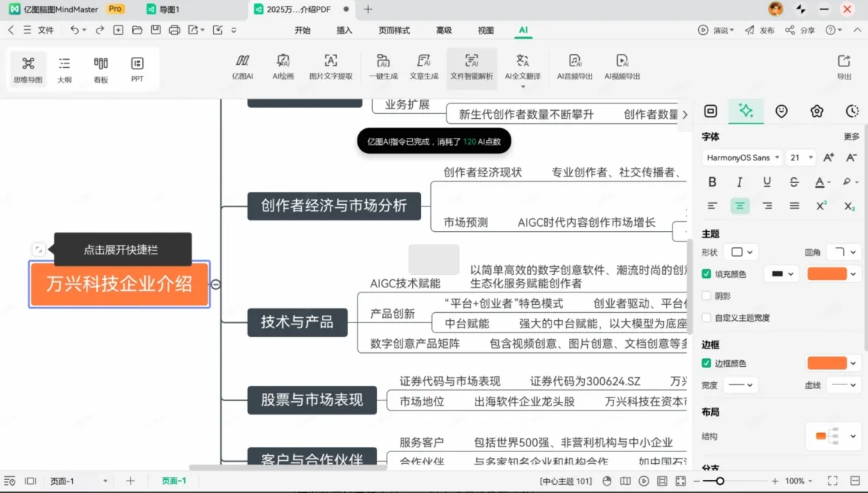Click 更多 in font section
Image resolution: width=868 pixels, height=493 pixels.
tap(851, 136)
